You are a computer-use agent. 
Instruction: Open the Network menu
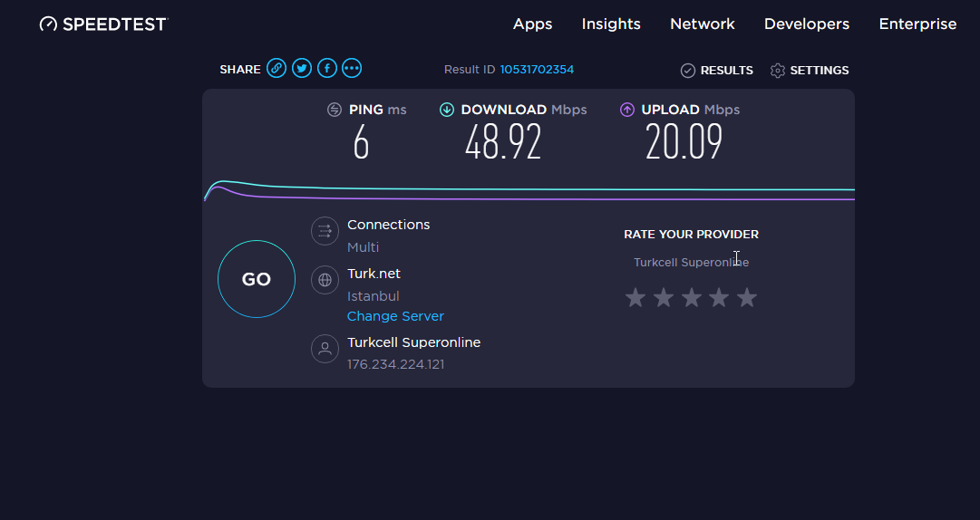[x=703, y=24]
